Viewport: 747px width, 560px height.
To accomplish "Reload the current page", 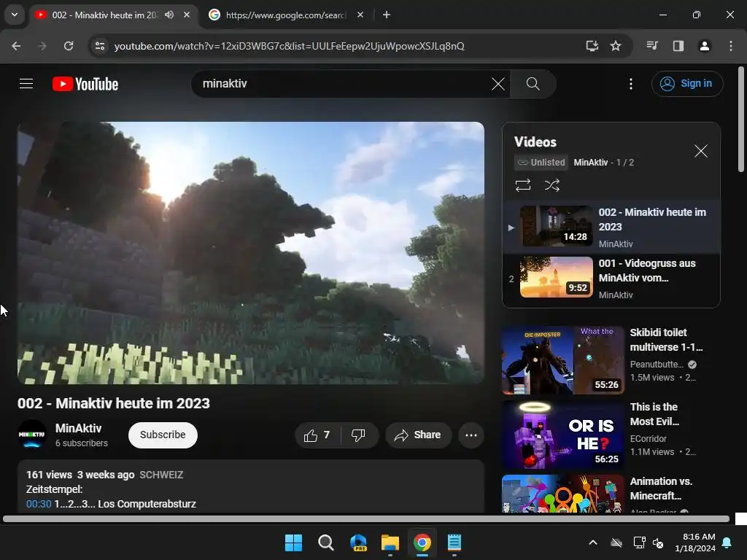I will 69,46.
